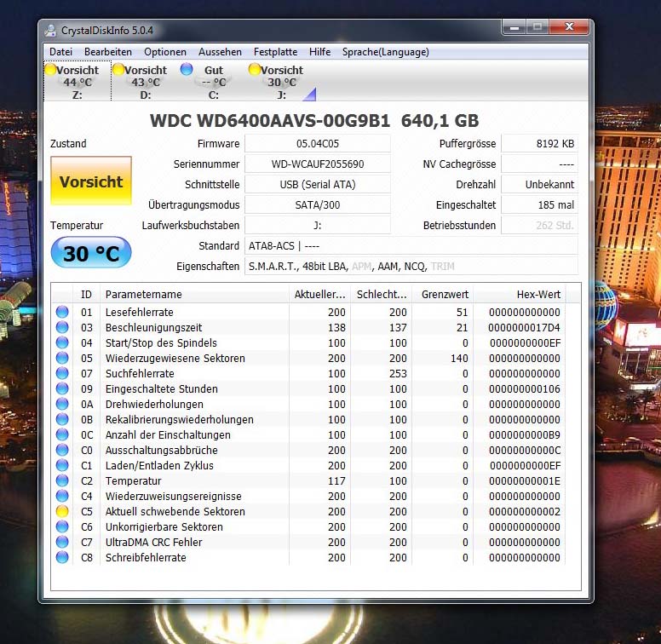Viewport: 661px width, 644px height.
Task: Click status icon for Laden/Entladen Zyklus
Action: [x=62, y=465]
